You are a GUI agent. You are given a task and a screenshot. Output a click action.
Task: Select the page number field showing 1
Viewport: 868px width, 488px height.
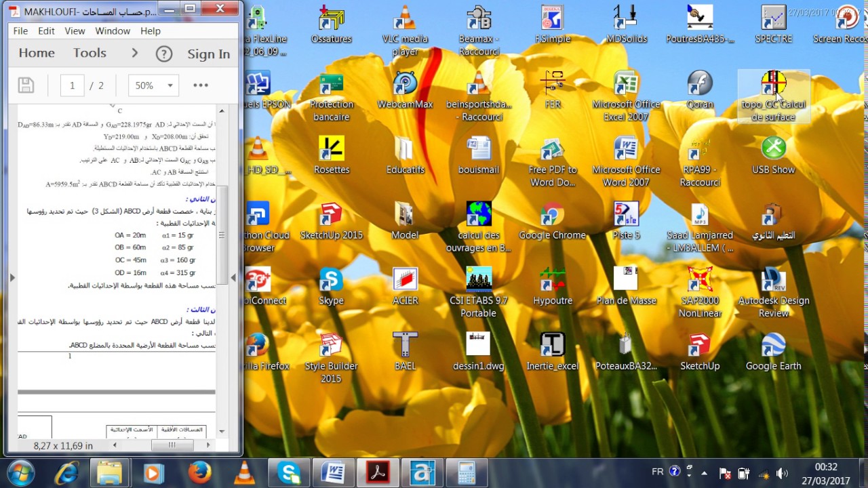72,85
